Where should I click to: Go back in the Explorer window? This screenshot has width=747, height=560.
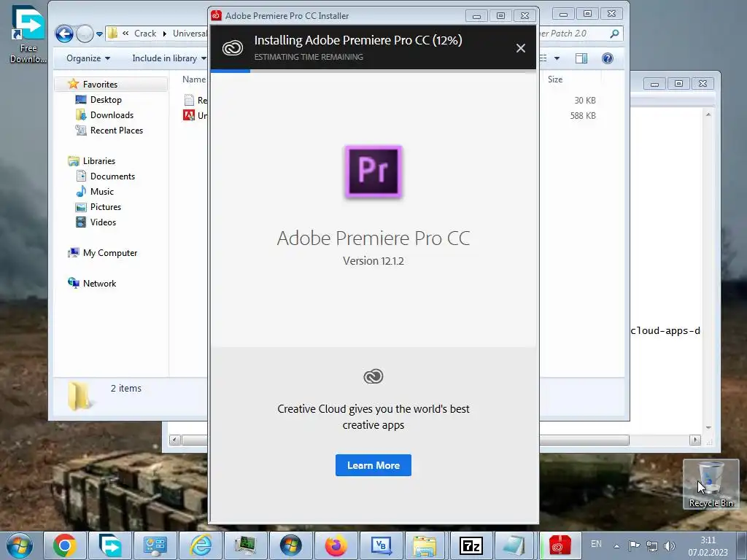click(64, 34)
